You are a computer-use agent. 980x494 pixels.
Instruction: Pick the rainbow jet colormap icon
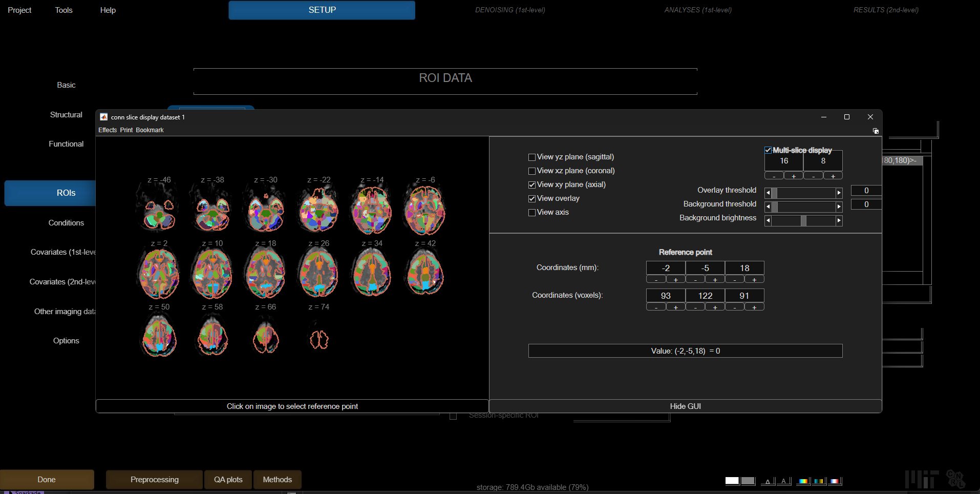(x=803, y=481)
